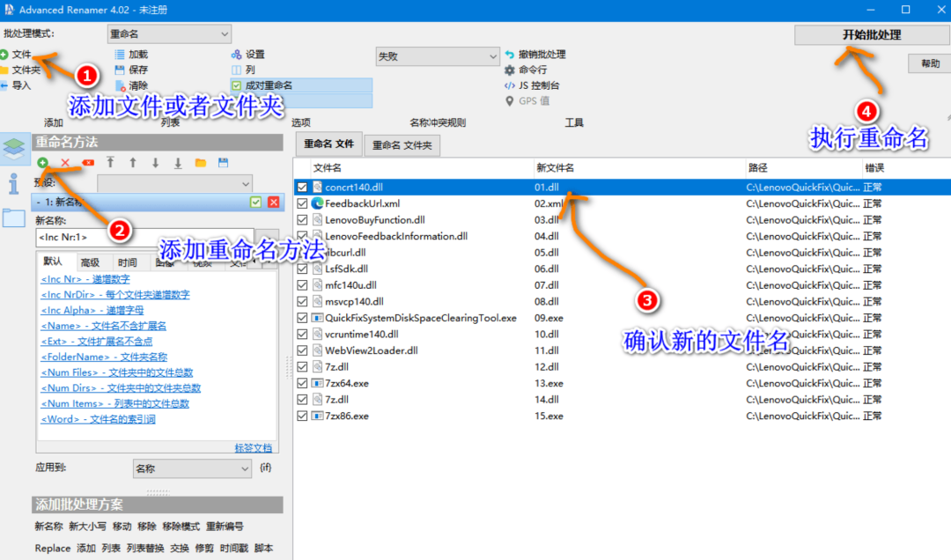Uncheck the FeedbackUrl.xml checkbox
The width and height of the screenshot is (951, 560).
(302, 204)
